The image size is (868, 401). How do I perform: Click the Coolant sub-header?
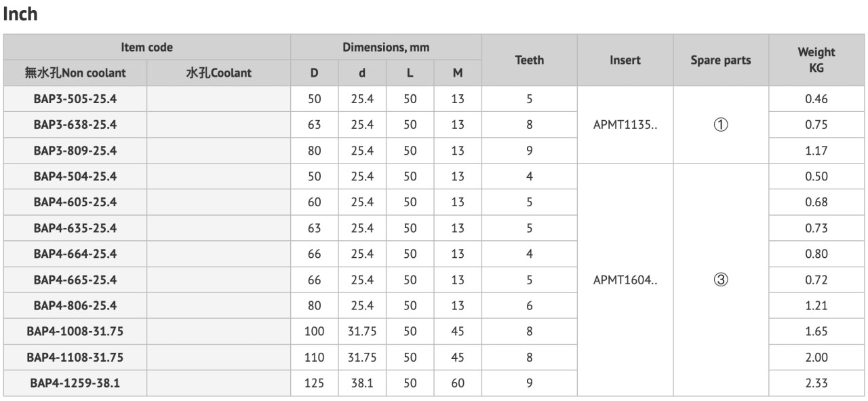click(218, 73)
